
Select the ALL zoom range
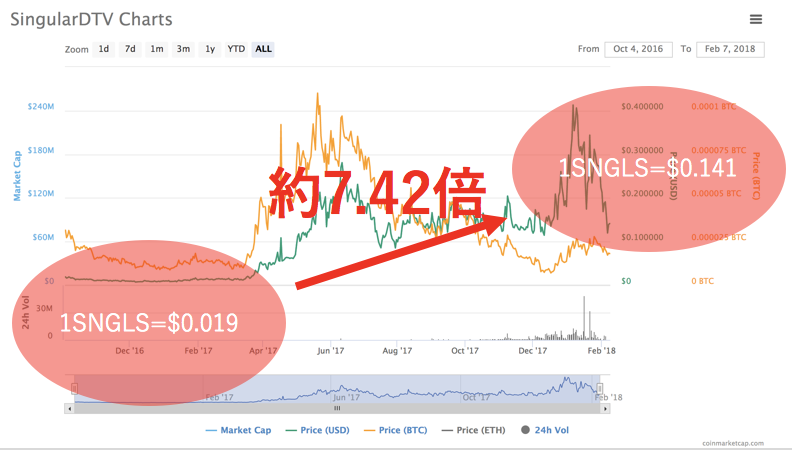(x=263, y=49)
